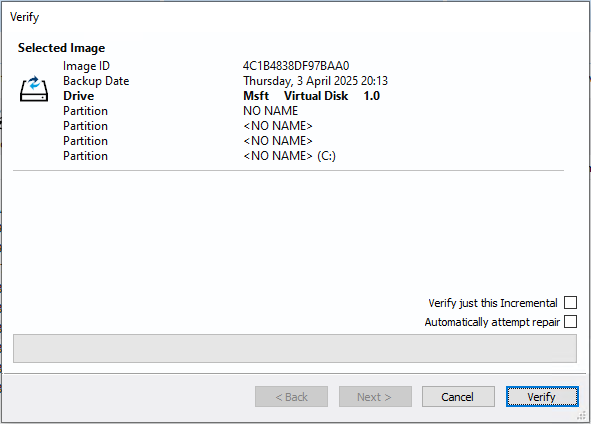The width and height of the screenshot is (591, 424).
Task: Tick Automatically attempt repair checkbox
Action: click(570, 322)
